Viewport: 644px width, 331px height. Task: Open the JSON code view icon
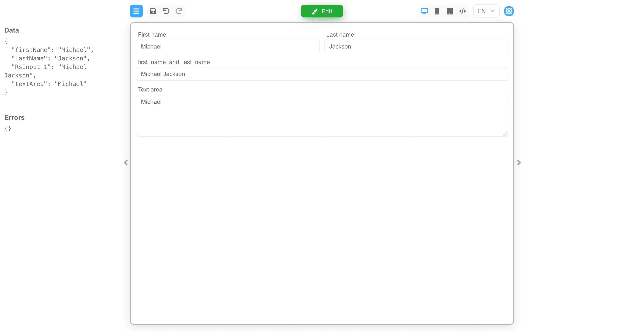click(462, 11)
